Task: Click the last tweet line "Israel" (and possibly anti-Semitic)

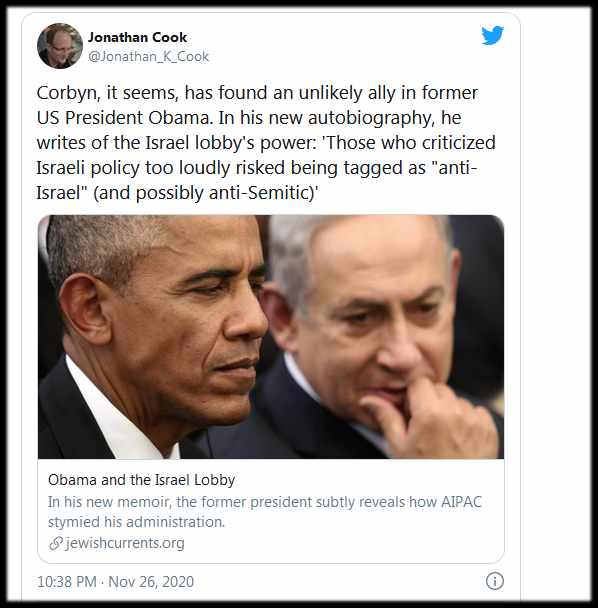Action: click(x=177, y=193)
